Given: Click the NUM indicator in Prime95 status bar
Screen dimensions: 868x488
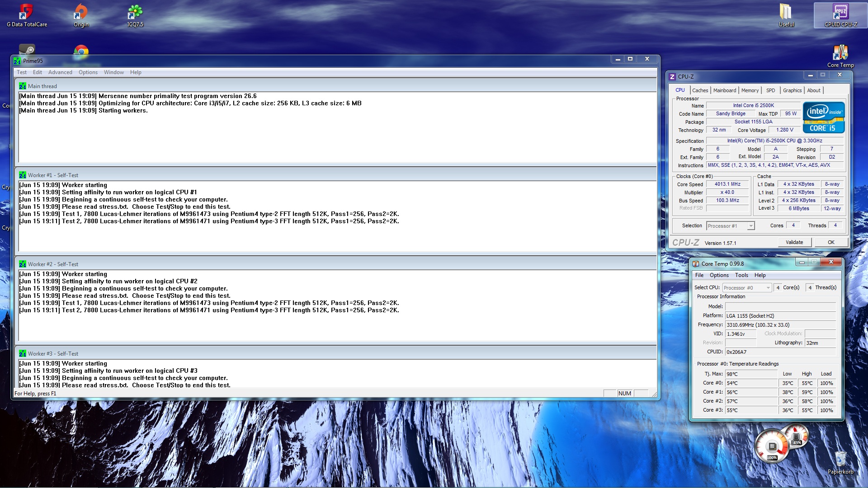Looking at the screenshot, I should [624, 394].
